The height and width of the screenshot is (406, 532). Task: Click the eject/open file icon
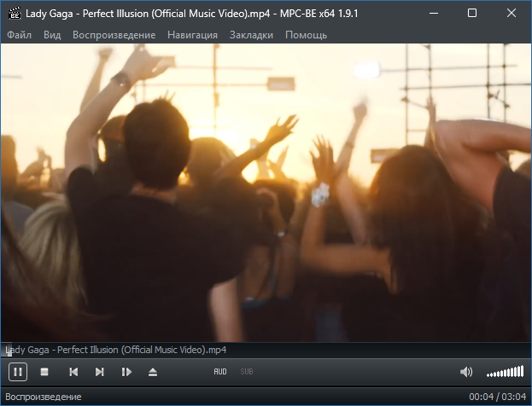pos(153,372)
